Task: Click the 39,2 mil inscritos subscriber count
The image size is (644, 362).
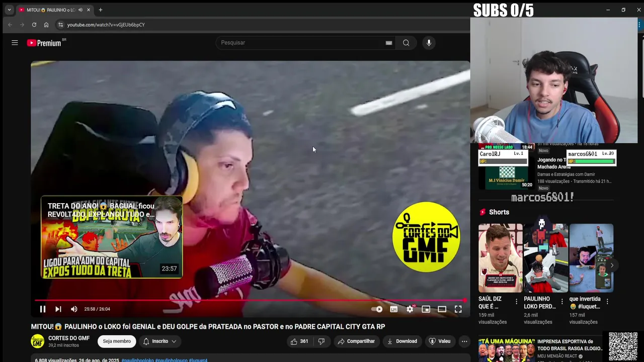Action: click(x=63, y=345)
